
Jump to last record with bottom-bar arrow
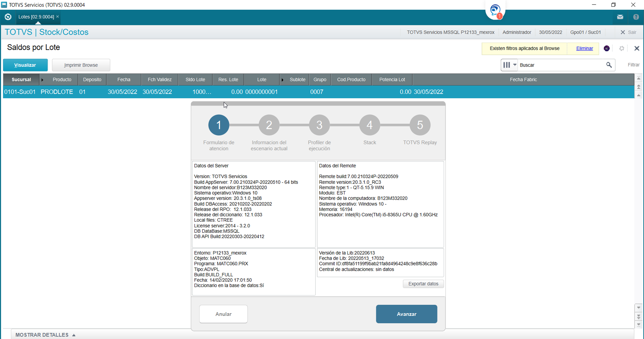[x=638, y=324]
